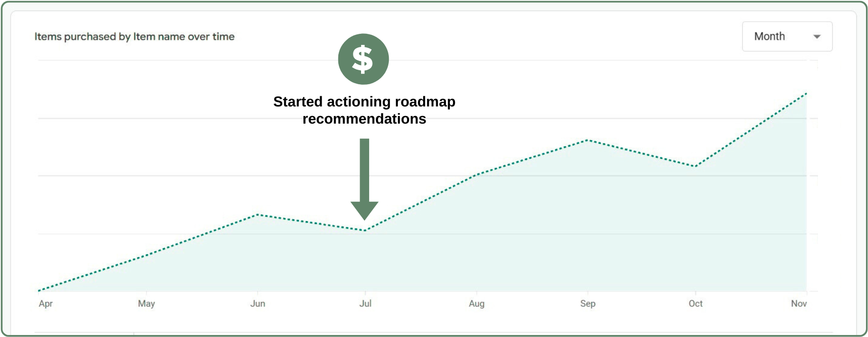Click the Nov label on the x-axis
This screenshot has height=337, width=868.
(x=799, y=304)
